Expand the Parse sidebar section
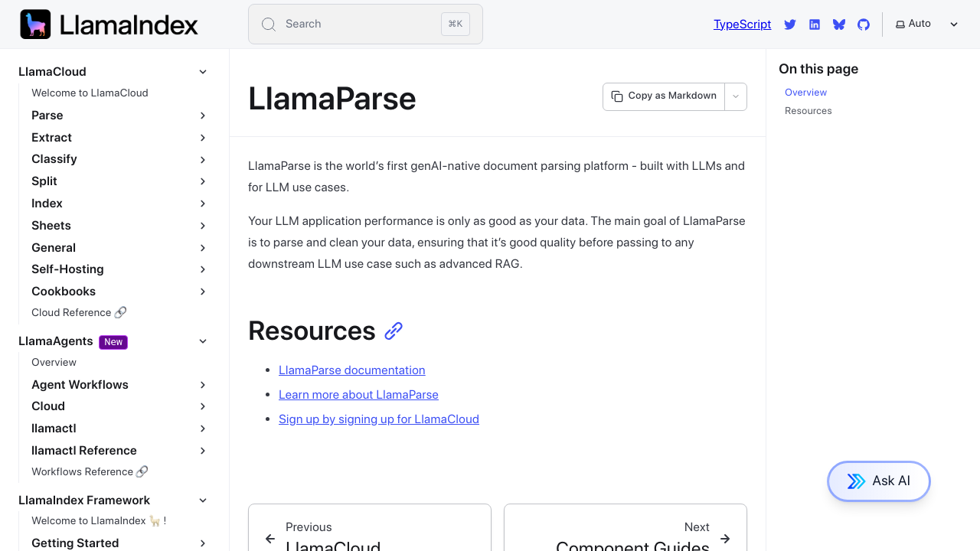Image resolution: width=980 pixels, height=551 pixels. pyautogui.click(x=203, y=116)
